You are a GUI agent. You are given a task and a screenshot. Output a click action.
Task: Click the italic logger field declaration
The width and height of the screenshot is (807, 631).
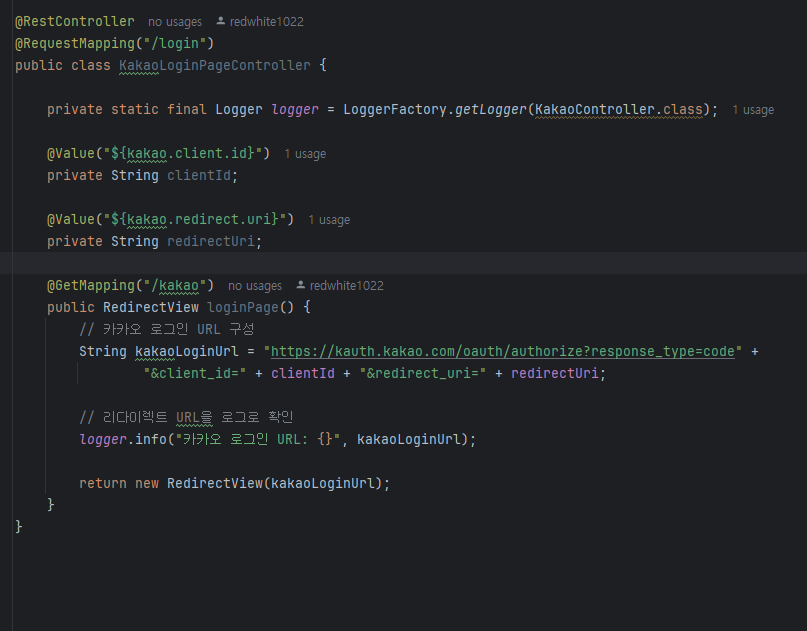coord(295,110)
